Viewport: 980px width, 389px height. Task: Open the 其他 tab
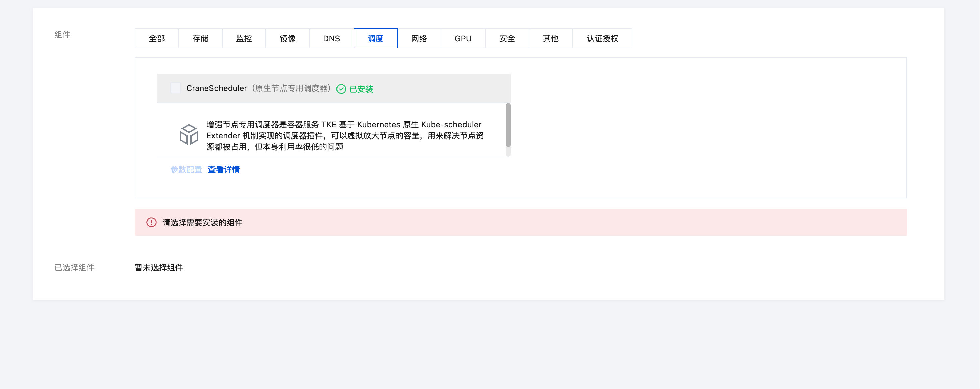click(x=550, y=39)
